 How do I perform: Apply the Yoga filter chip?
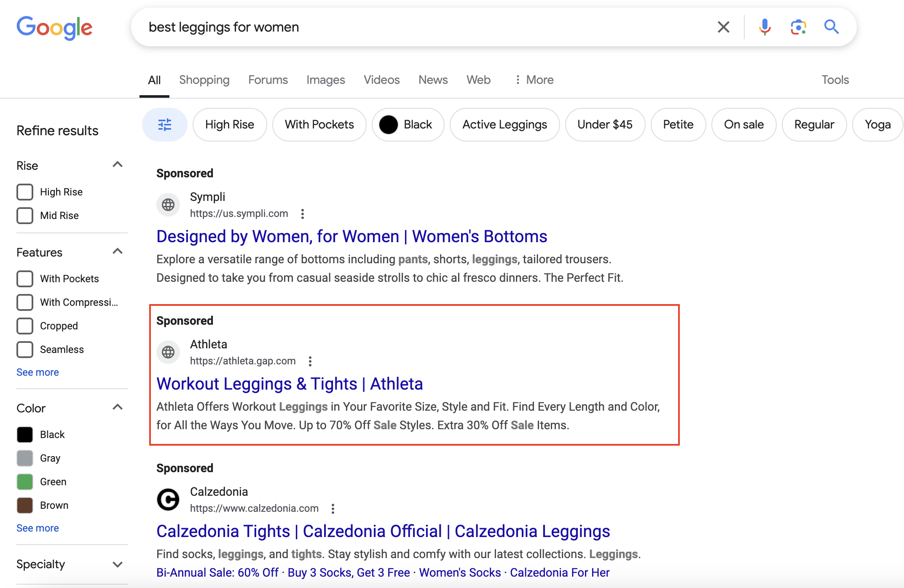tap(877, 124)
